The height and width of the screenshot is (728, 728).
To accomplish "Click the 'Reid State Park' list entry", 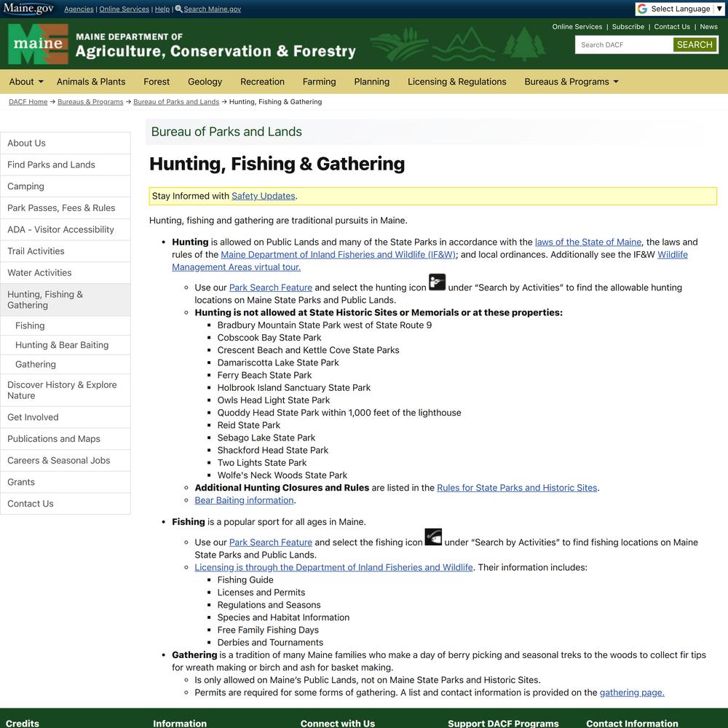I will tap(249, 425).
